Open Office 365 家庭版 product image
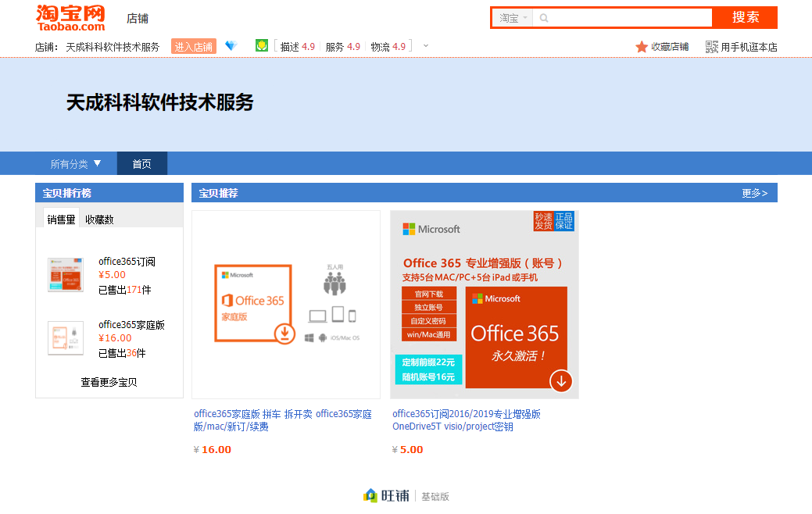This screenshot has width=812, height=514. click(286, 305)
